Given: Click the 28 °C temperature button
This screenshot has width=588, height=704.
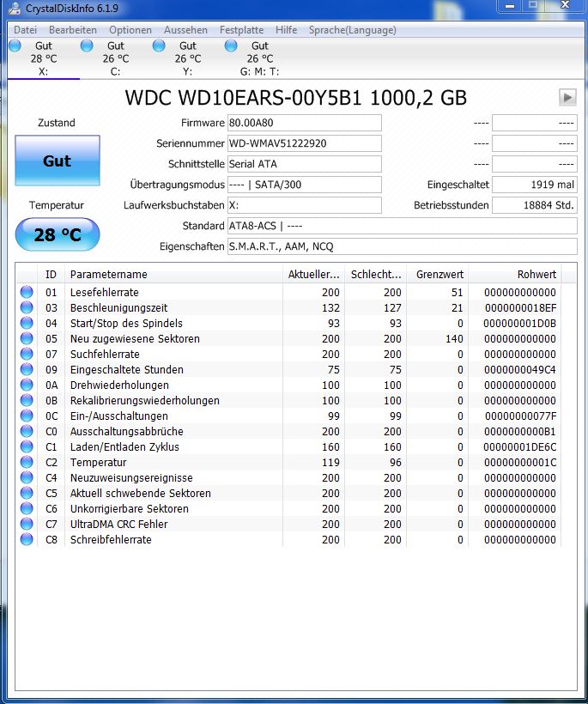Looking at the screenshot, I should [x=58, y=234].
